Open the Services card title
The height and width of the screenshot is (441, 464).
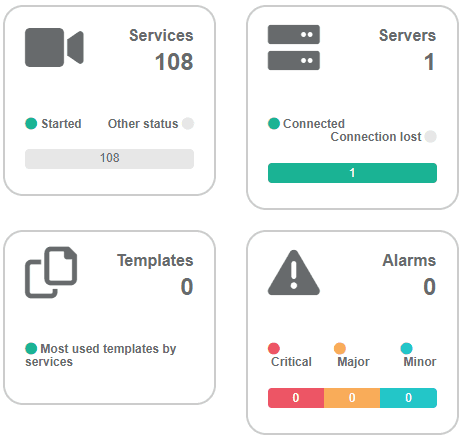pyautogui.click(x=161, y=35)
